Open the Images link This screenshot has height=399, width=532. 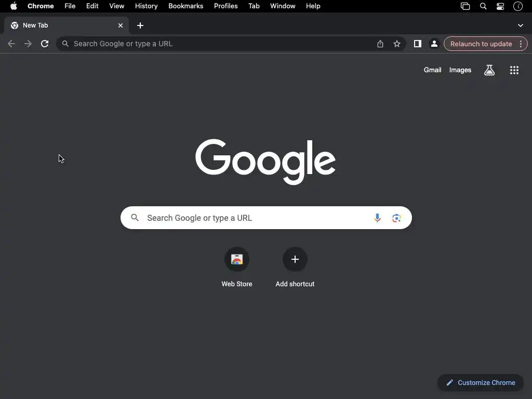coord(460,70)
